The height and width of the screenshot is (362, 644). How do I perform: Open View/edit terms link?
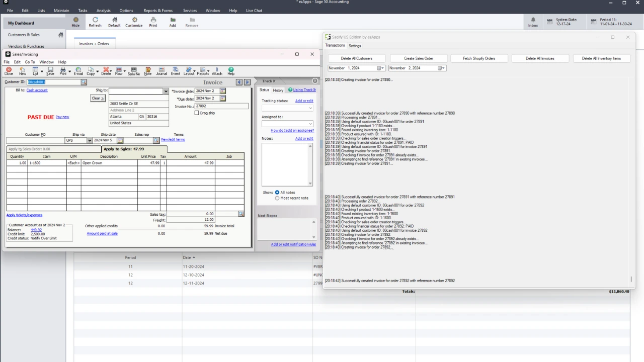(173, 139)
